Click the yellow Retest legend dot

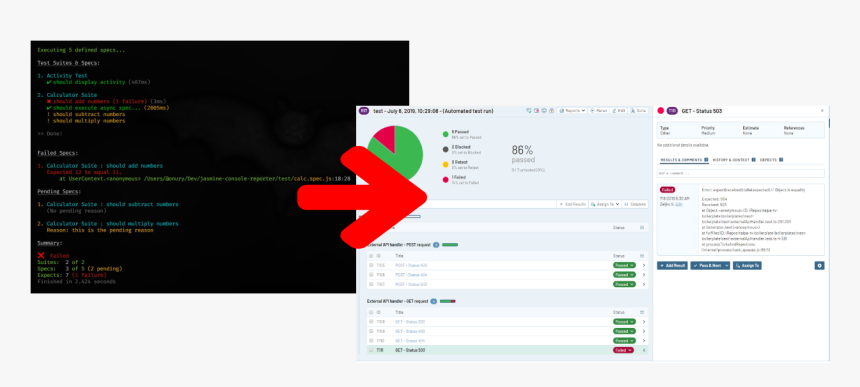coord(446,164)
